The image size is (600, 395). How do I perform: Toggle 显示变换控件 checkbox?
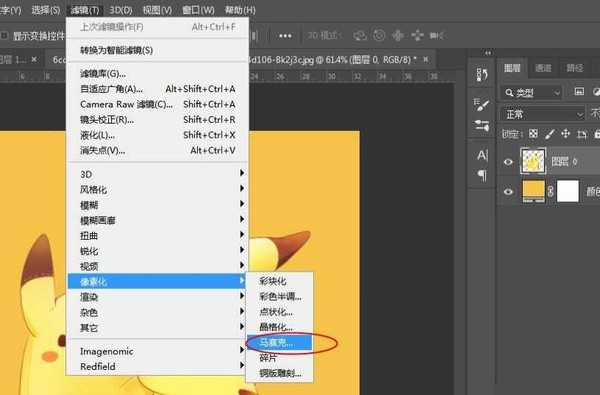(x=5, y=36)
